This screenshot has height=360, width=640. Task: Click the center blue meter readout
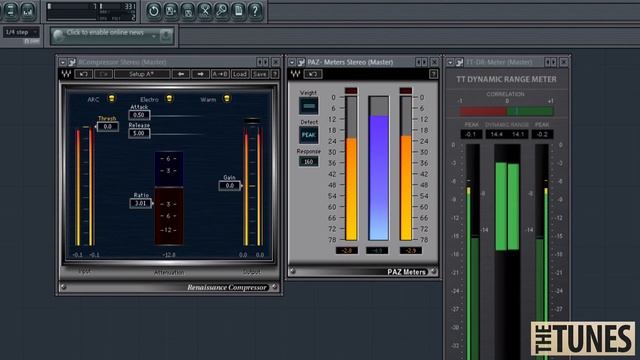pos(377,251)
